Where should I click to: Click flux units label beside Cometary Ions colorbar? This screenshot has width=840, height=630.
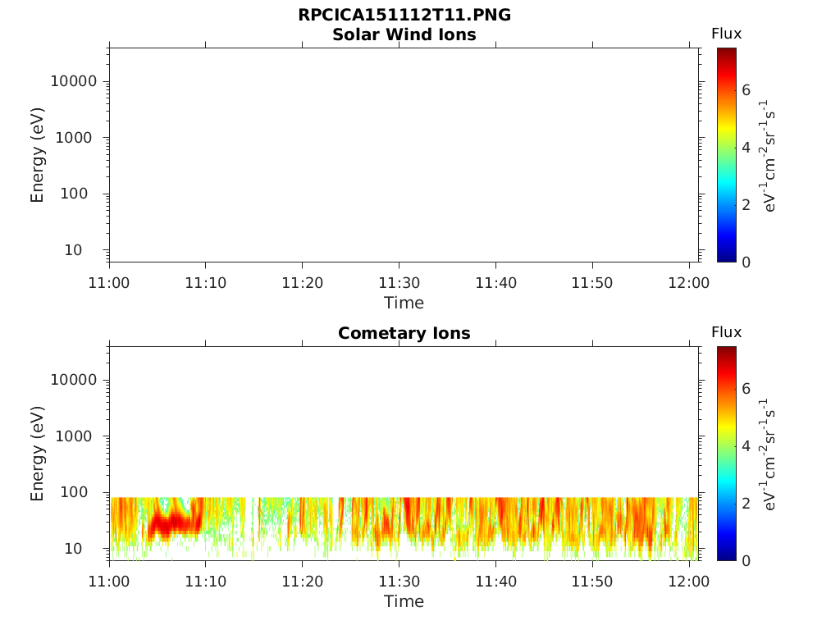pos(767,454)
